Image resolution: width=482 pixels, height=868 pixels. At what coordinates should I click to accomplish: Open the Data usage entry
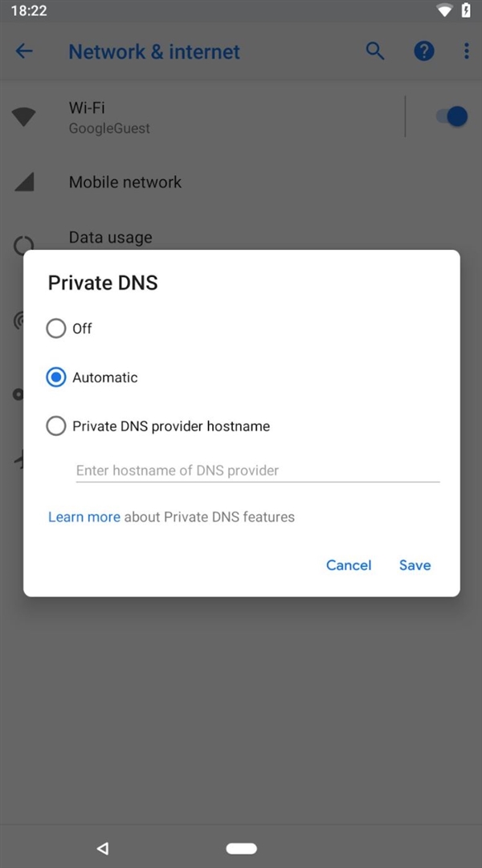tap(111, 238)
